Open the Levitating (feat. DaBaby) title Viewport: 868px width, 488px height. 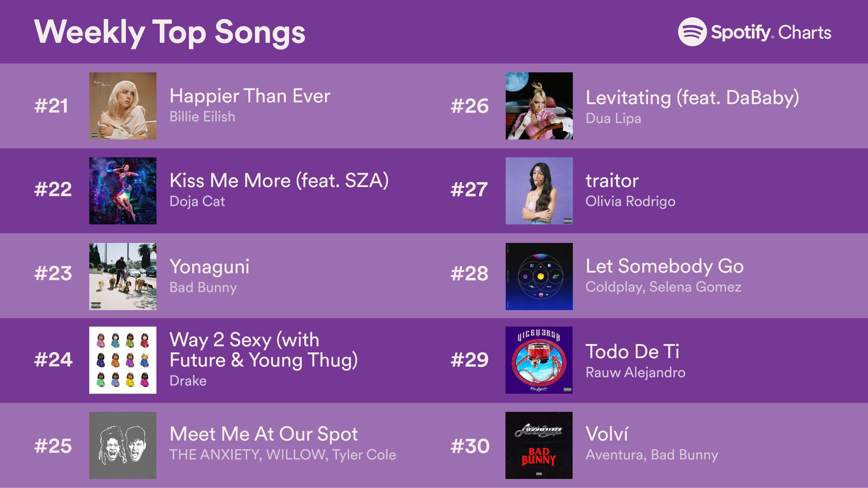(x=692, y=98)
